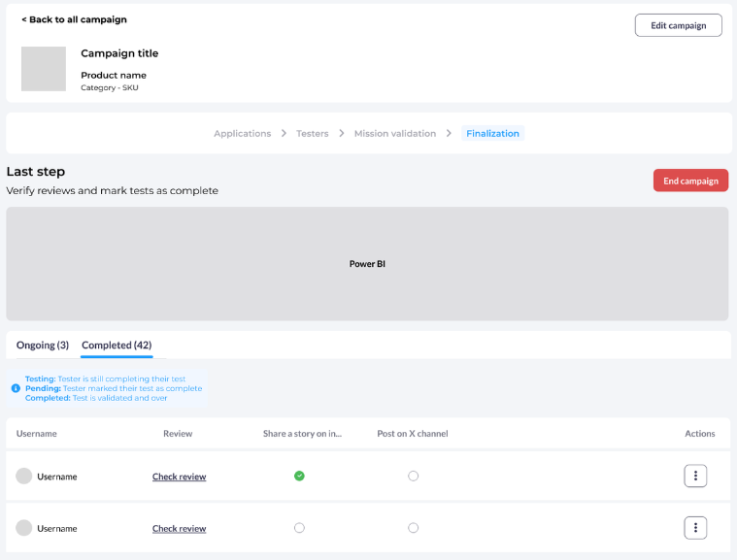Click the campaign product image placeholder

[44, 69]
